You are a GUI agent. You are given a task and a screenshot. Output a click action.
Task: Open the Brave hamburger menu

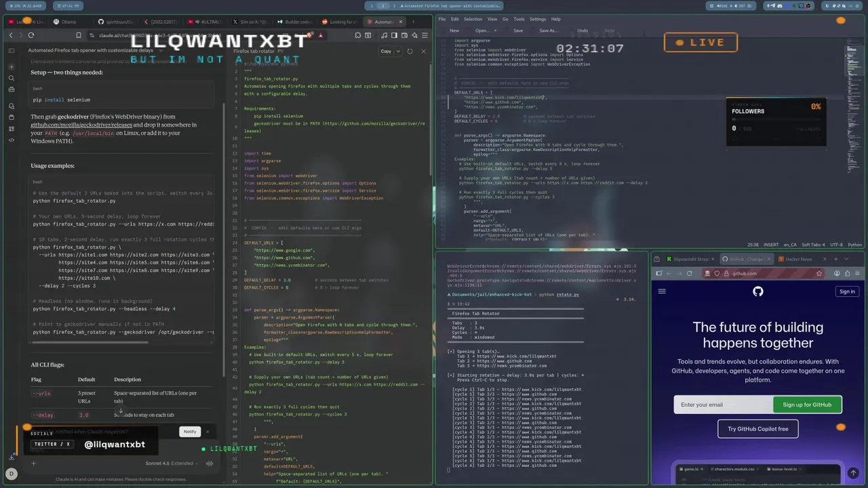pos(425,35)
